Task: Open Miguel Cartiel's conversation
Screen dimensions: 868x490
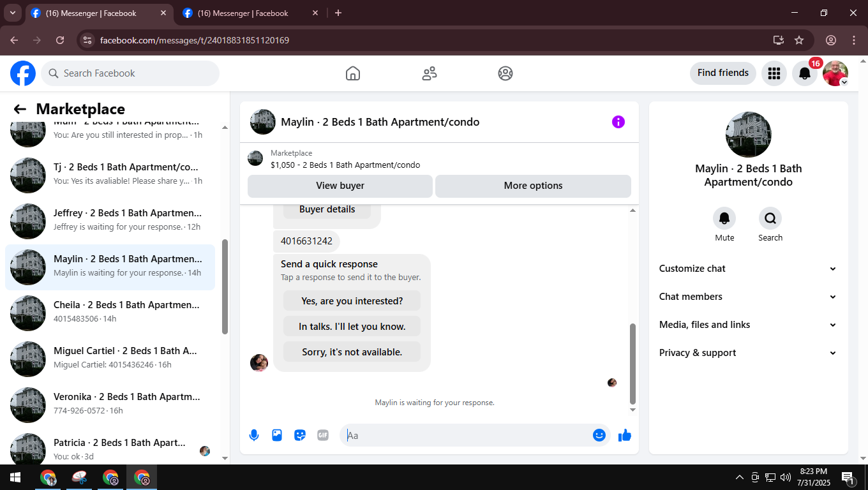Action: (x=110, y=359)
